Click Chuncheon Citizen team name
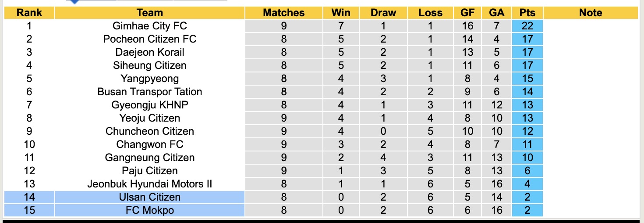 [x=149, y=131]
